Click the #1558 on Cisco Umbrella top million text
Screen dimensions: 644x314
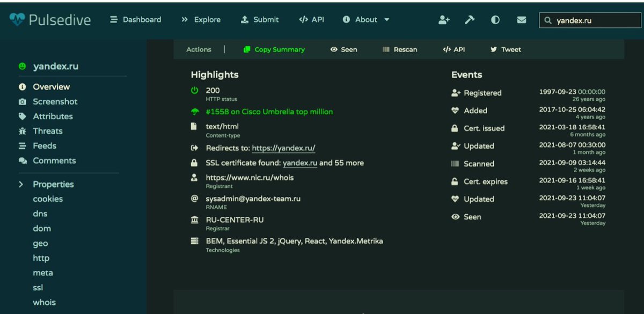point(269,112)
